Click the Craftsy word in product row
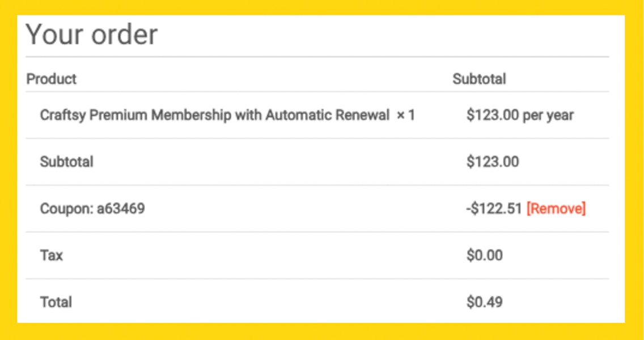Screen dimensions: 644x340 pos(63,116)
